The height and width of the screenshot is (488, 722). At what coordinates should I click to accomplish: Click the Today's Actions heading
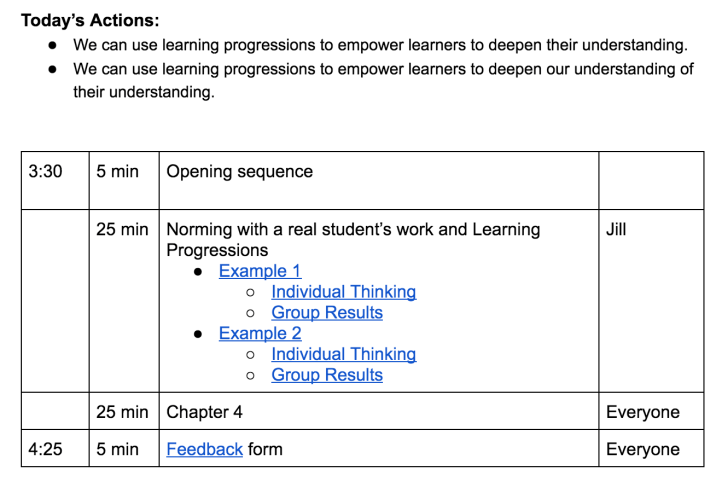click(90, 20)
